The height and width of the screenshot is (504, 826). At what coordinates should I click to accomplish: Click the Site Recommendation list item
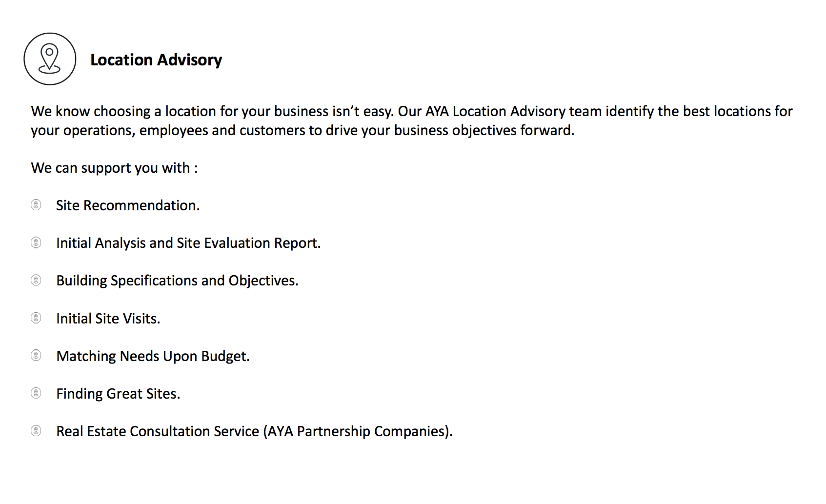[x=128, y=205]
